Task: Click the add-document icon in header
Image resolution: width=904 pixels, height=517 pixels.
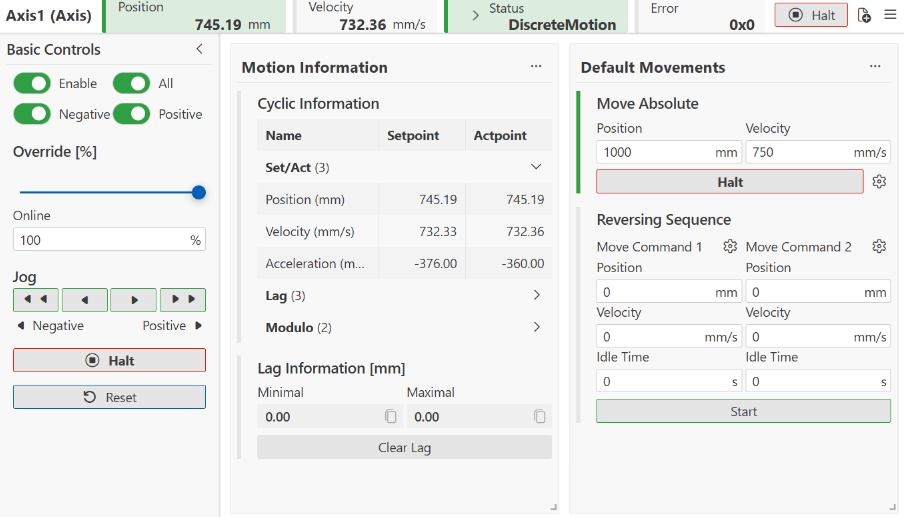Action: pos(864,15)
